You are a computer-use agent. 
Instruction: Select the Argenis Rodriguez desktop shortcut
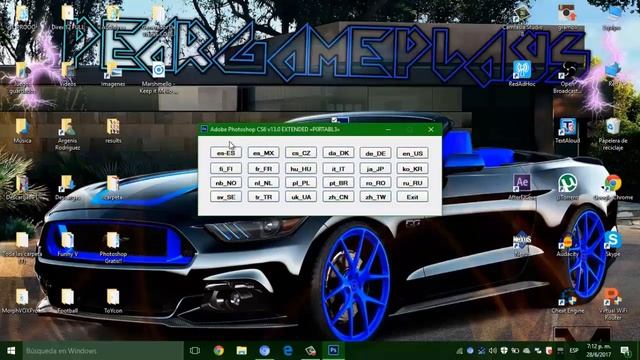tap(67, 134)
